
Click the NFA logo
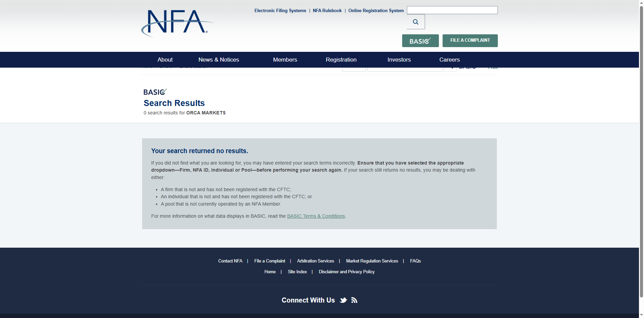[177, 23]
